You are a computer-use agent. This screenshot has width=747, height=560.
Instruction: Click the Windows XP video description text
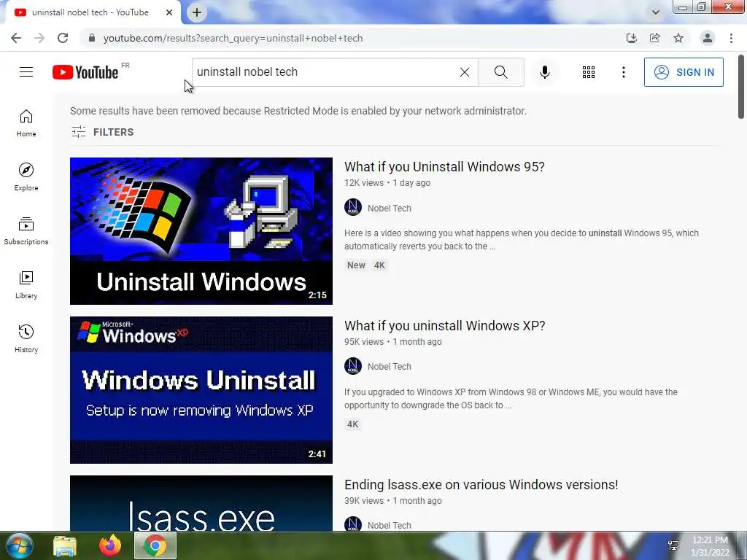(511, 399)
